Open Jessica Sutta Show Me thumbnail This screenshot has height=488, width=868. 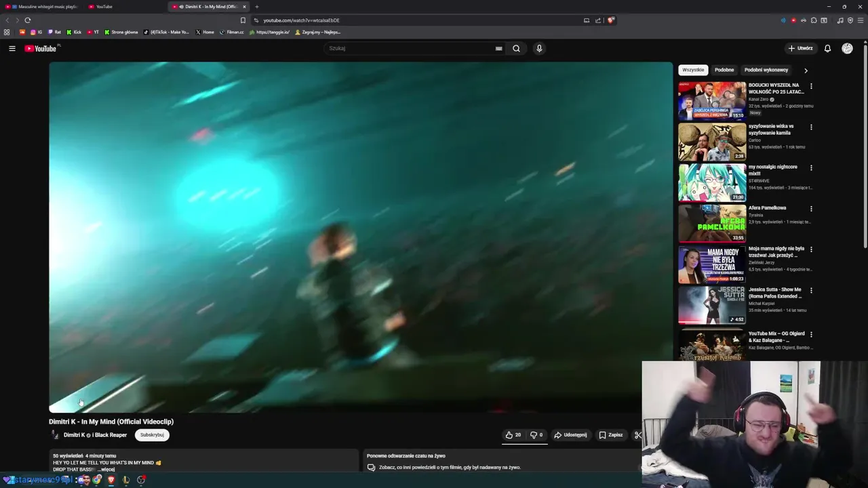coord(712,305)
